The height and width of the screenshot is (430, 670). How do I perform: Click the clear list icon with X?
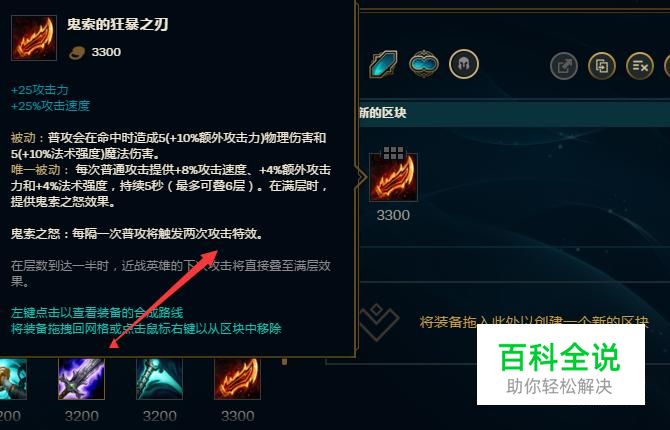[640, 66]
